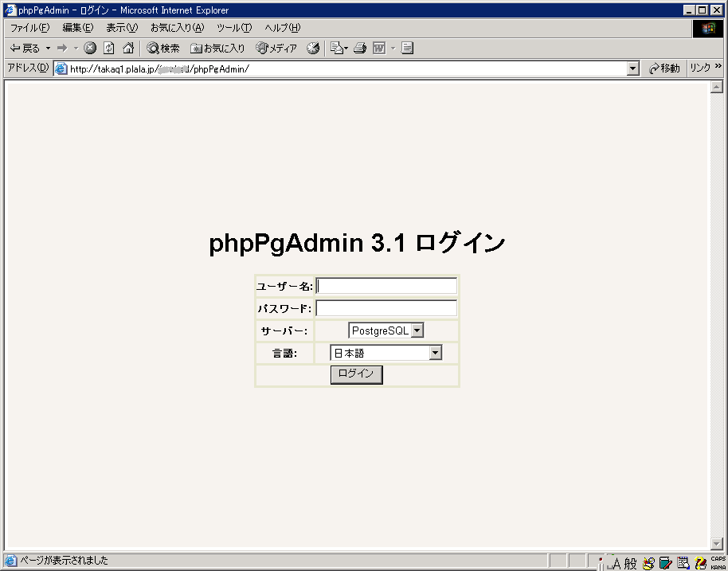Open the mail toolbar icon
Screen dimensions: 728x571
pyautogui.click(x=339, y=48)
